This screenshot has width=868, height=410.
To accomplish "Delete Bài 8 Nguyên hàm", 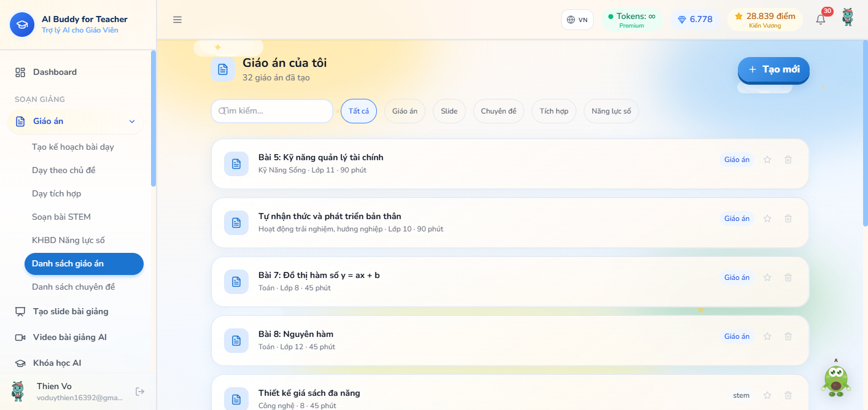I will 788,336.
